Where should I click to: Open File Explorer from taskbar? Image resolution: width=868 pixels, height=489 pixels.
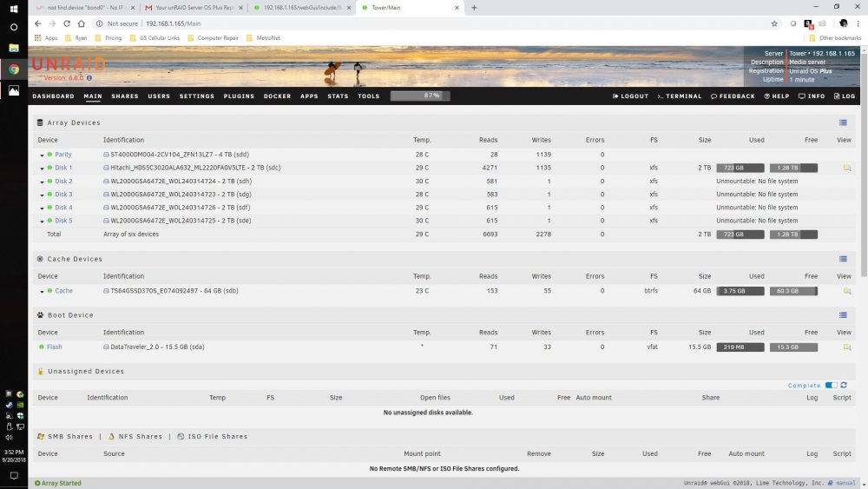pyautogui.click(x=14, y=48)
